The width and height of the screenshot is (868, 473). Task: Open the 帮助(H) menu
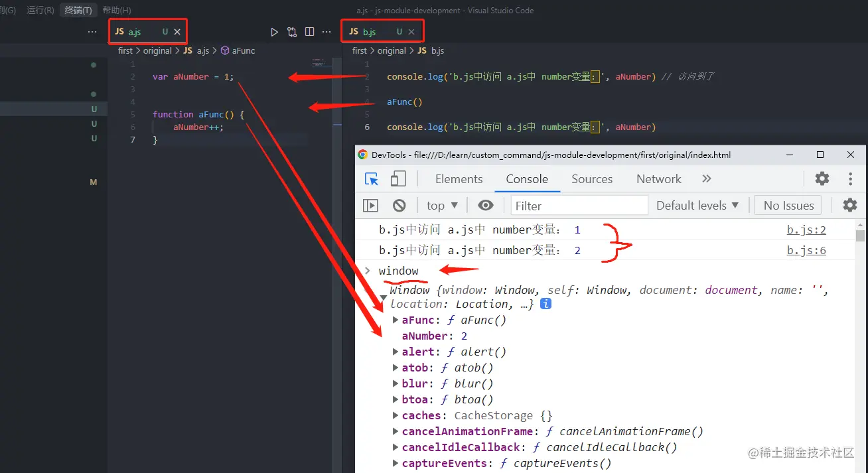click(116, 10)
